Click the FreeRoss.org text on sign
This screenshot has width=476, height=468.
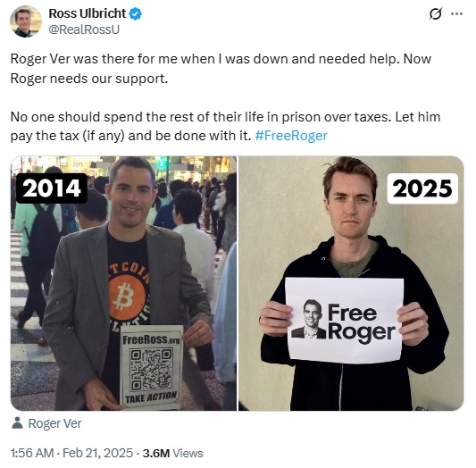click(151, 339)
